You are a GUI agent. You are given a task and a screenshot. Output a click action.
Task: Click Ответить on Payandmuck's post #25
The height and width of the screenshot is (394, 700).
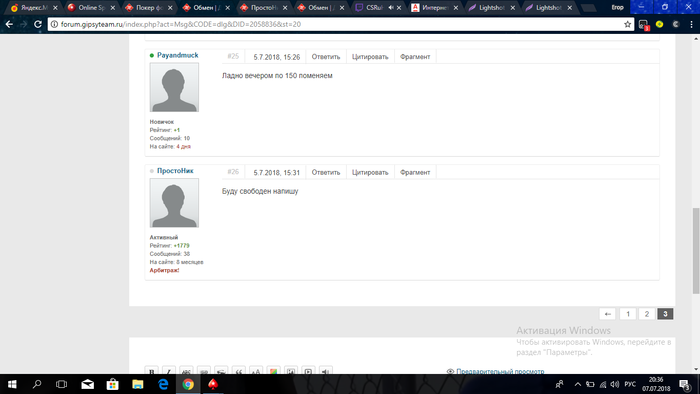click(325, 57)
